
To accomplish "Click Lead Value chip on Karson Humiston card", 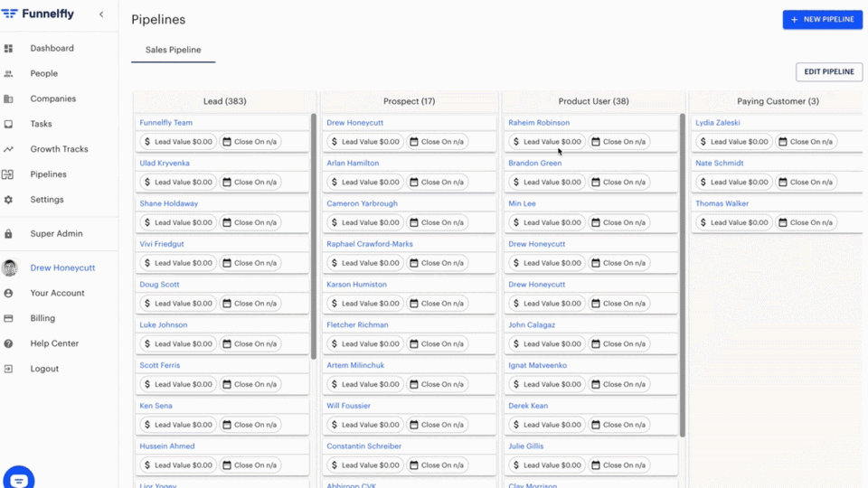I will 365,304.
